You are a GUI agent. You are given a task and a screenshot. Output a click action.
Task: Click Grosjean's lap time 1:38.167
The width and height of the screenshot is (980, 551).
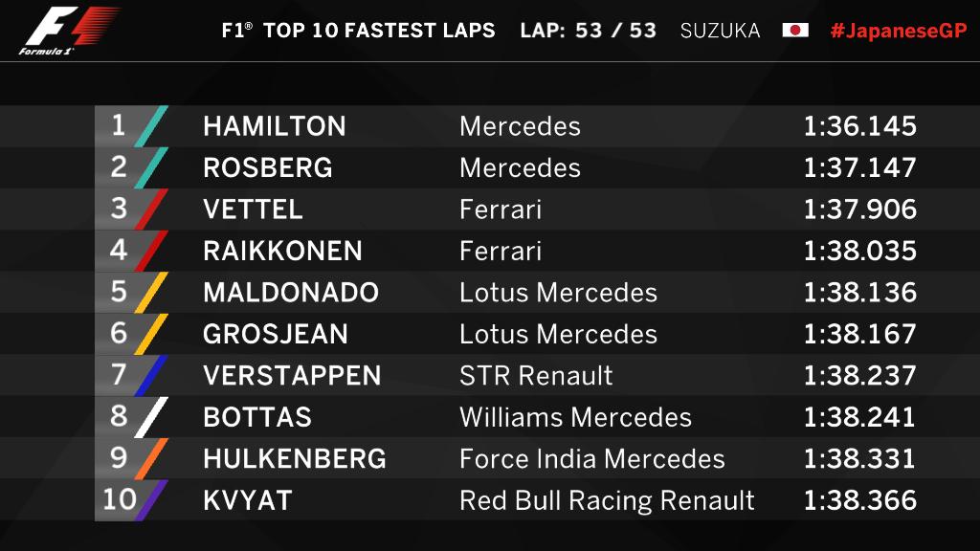[859, 334]
